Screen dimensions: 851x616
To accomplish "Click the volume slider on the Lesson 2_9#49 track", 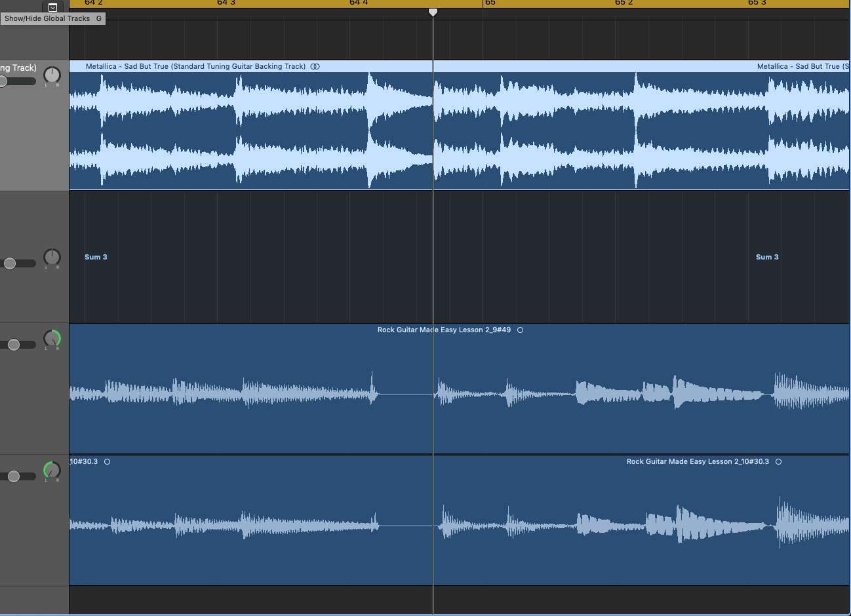I will 18,345.
